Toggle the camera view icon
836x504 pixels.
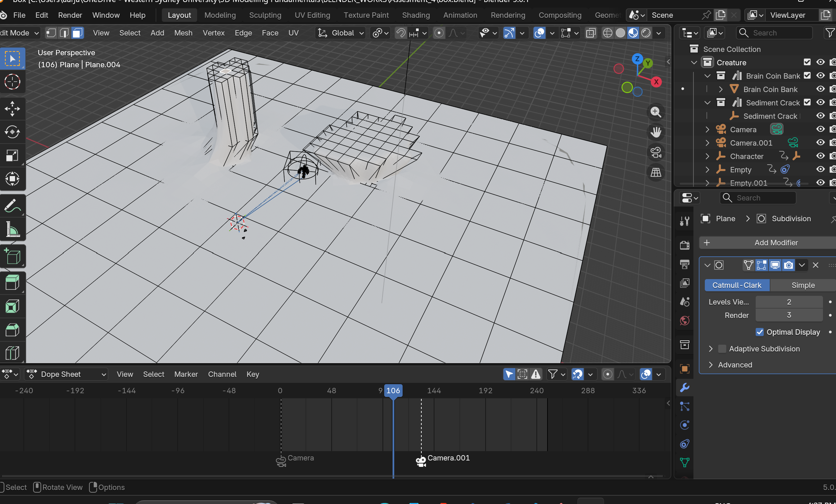pyautogui.click(x=656, y=152)
